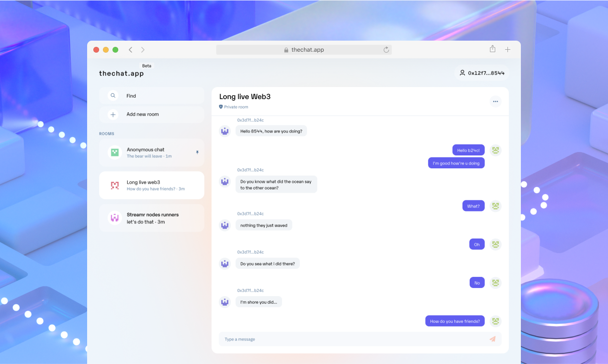
Task: Click Add new room
Action: [x=152, y=114]
